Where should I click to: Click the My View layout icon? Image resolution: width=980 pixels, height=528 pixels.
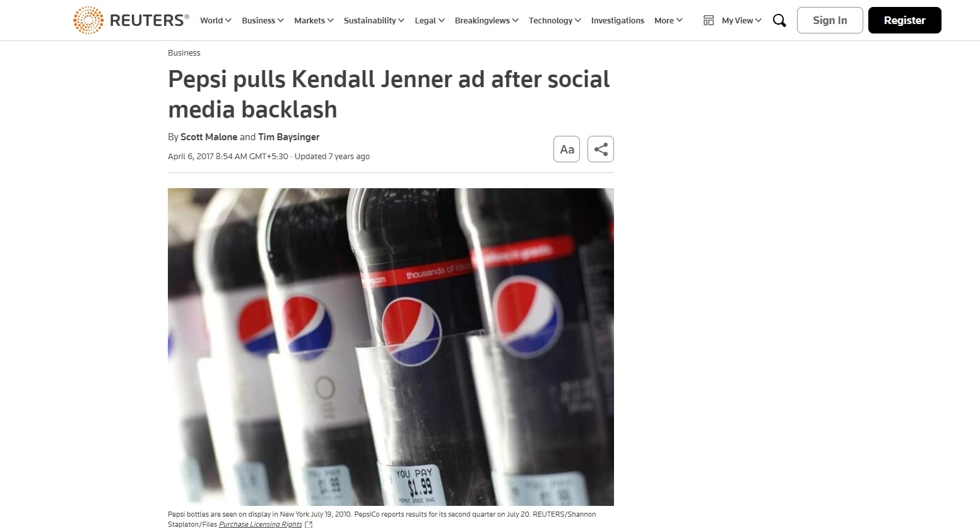709,20
